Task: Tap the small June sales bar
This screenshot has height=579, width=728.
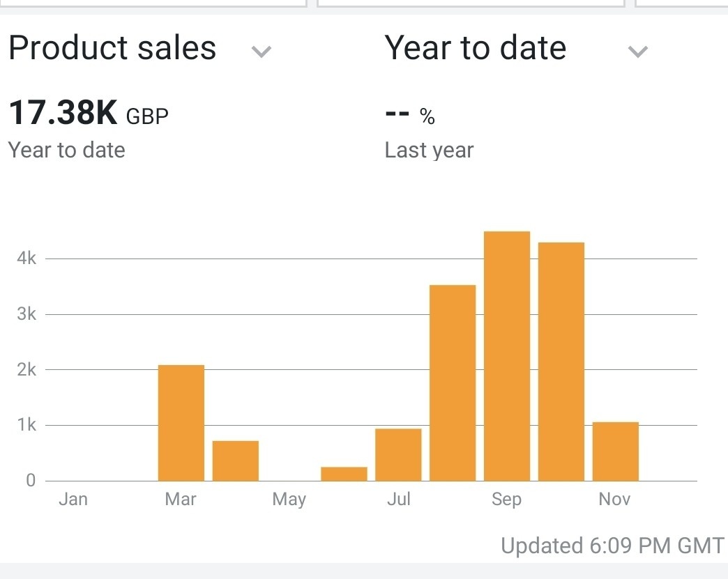Action: click(x=344, y=474)
